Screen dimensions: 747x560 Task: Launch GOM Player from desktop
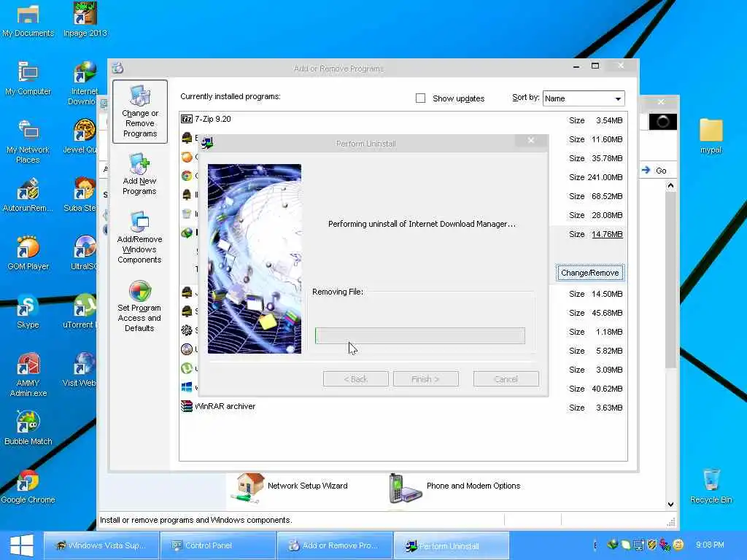coord(28,253)
